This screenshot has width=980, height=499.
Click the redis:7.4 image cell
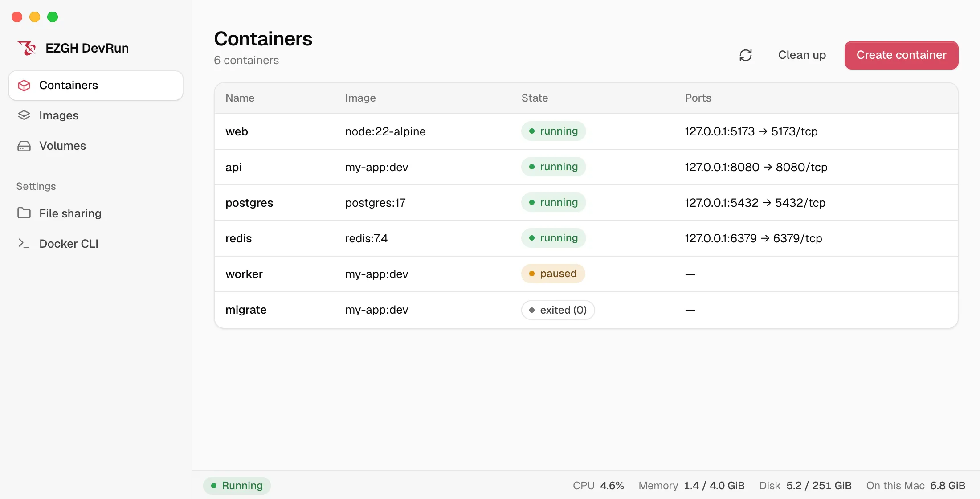click(x=366, y=238)
